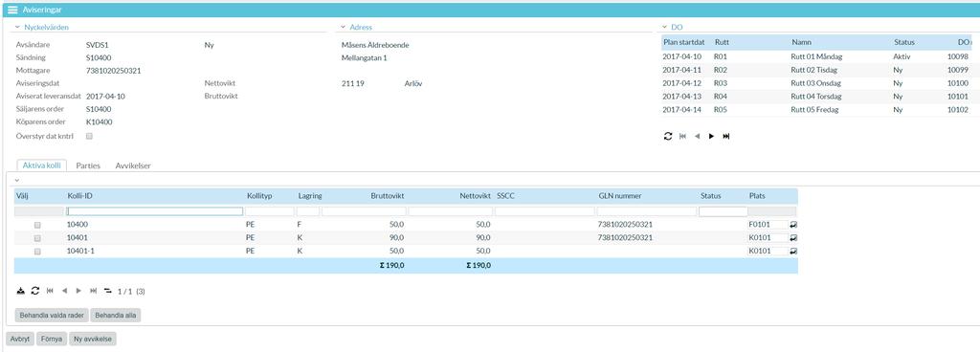980x352 pixels.
Task: Sort kolli table by Kolli-ID header
Action: tap(80, 196)
